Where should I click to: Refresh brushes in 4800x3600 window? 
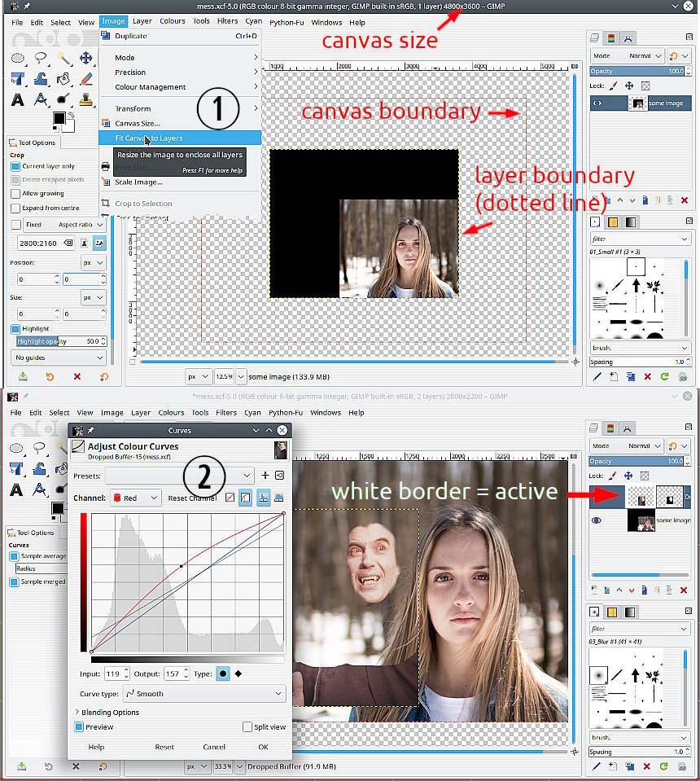[x=664, y=376]
